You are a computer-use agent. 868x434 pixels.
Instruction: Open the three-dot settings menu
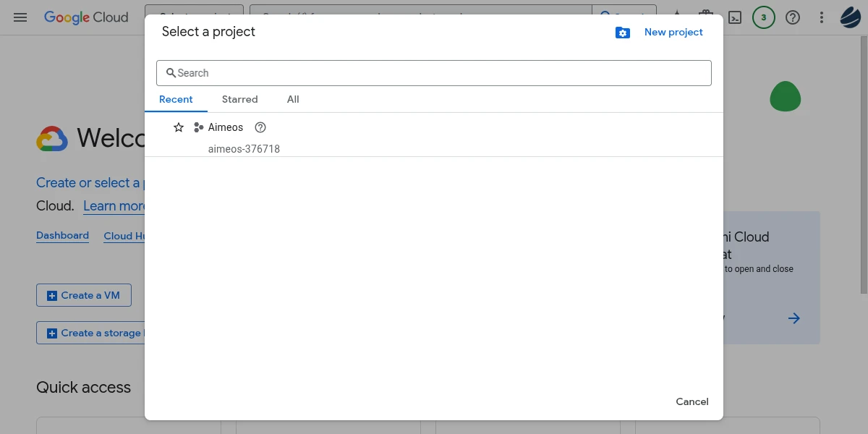click(822, 17)
